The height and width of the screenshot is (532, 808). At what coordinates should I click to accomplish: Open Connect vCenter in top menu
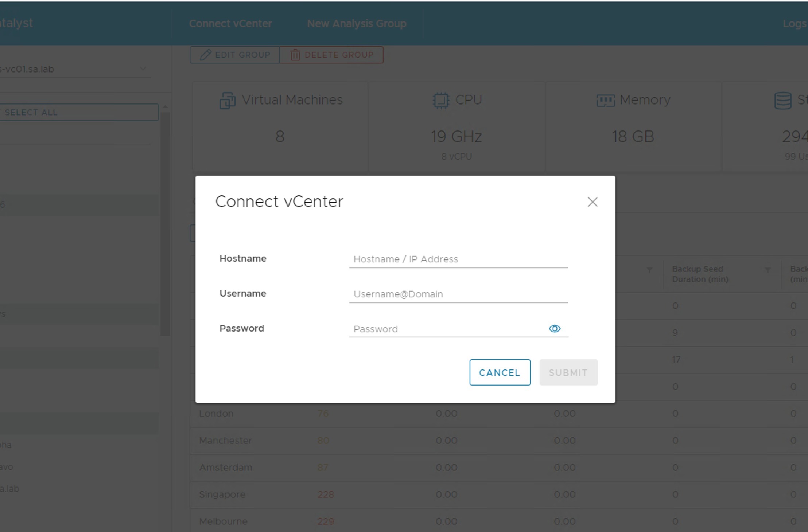pyautogui.click(x=230, y=24)
